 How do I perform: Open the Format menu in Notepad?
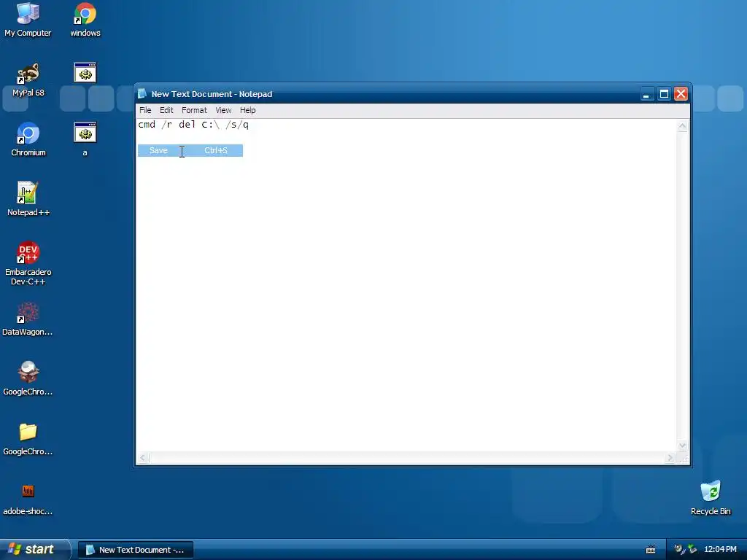pyautogui.click(x=194, y=110)
